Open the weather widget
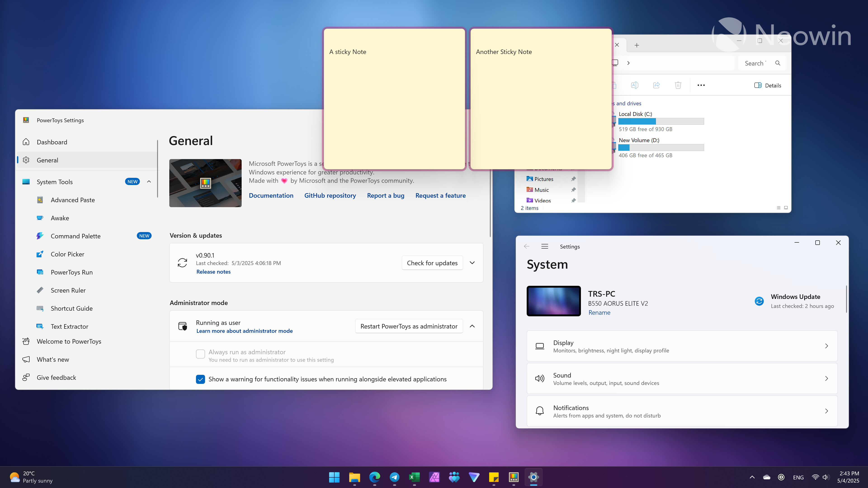 [x=31, y=477]
